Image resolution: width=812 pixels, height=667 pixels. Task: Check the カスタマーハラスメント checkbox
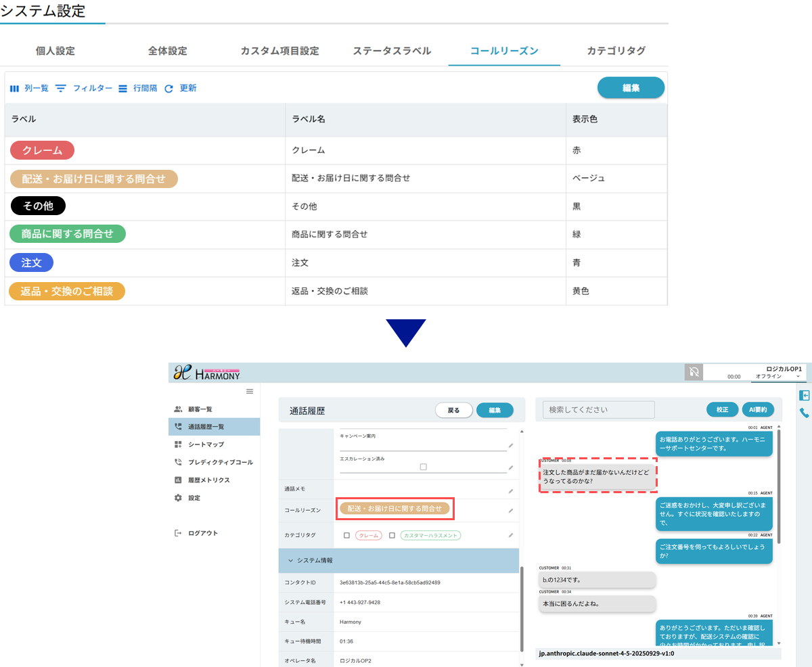coord(392,535)
